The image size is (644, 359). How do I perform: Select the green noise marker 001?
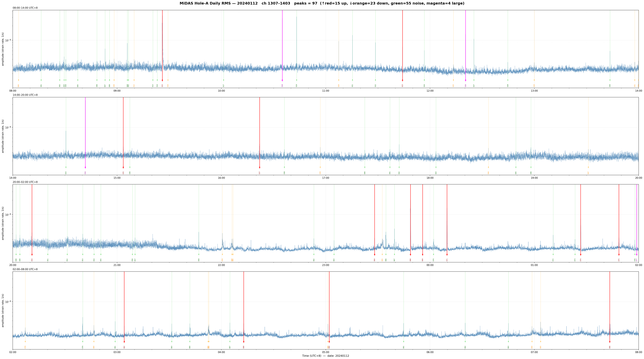(41, 80)
